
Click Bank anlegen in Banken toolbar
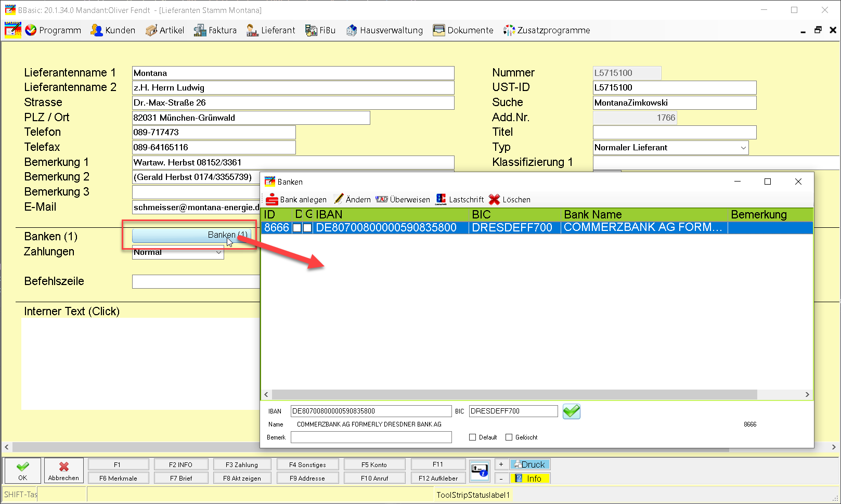click(x=296, y=200)
